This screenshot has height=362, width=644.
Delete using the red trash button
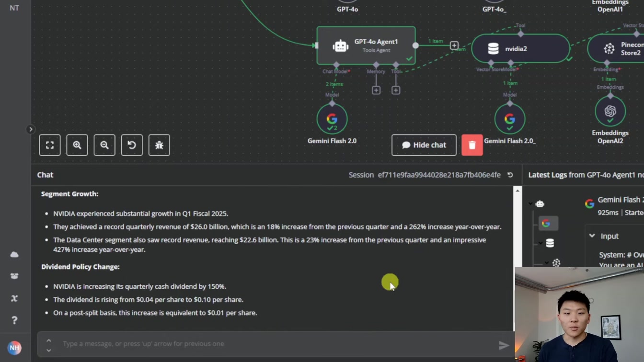(472, 145)
